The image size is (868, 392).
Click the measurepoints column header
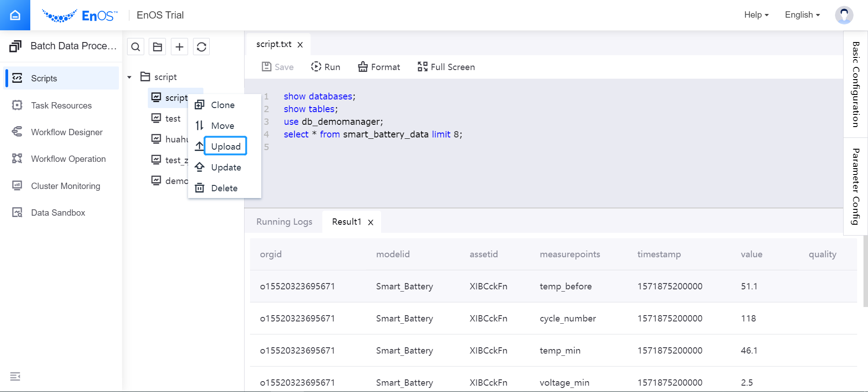pyautogui.click(x=570, y=254)
